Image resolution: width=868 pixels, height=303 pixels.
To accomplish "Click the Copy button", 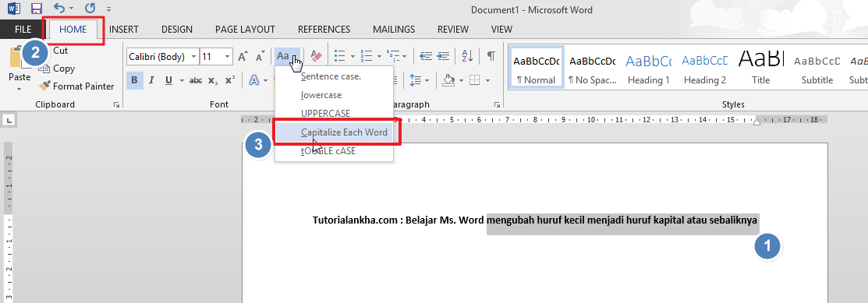I will click(x=56, y=69).
